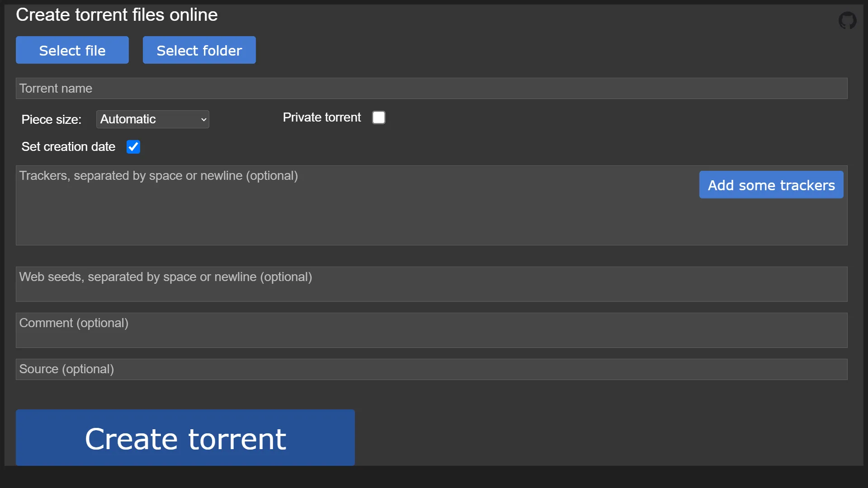Choose the Select folder button
Image resolution: width=868 pixels, height=488 pixels.
tap(199, 50)
